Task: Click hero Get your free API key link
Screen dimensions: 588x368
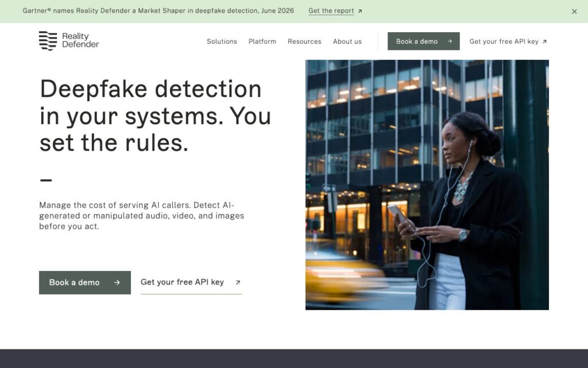Action: click(191, 282)
